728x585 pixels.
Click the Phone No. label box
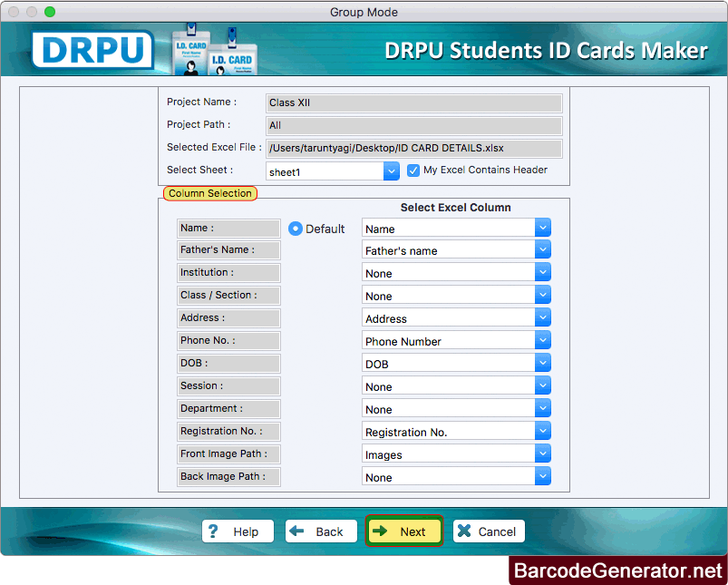[228, 341]
